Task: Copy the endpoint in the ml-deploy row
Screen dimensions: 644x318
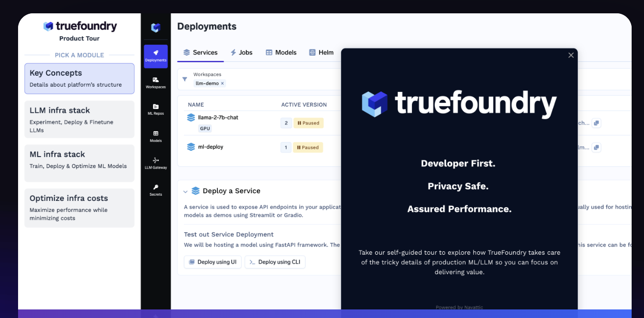Action: (x=596, y=148)
